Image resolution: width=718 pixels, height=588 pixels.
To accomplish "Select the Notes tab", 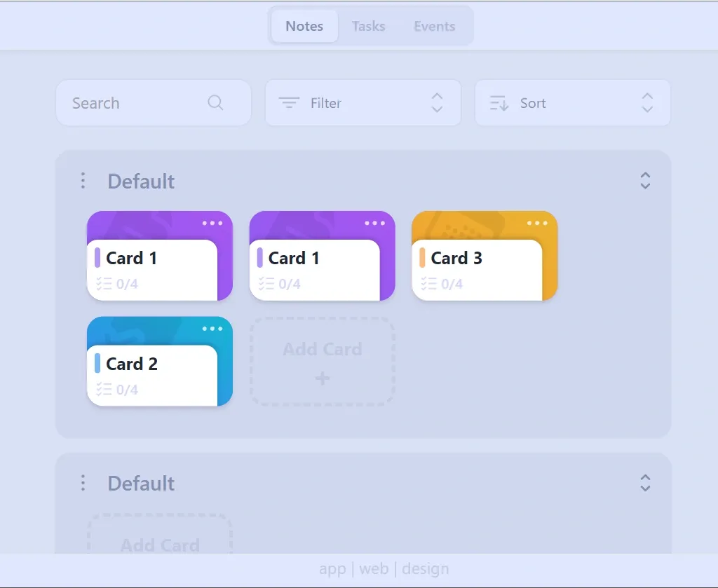I will 304,27.
